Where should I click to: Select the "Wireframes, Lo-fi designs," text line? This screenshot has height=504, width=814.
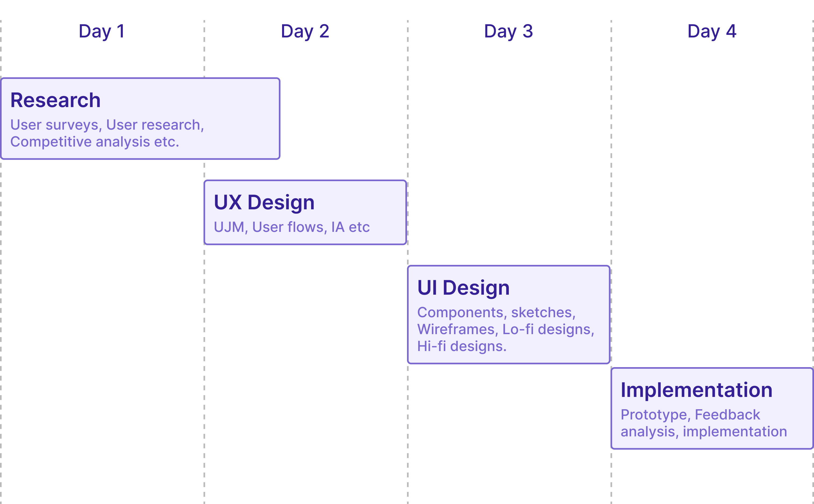pyautogui.click(x=506, y=329)
